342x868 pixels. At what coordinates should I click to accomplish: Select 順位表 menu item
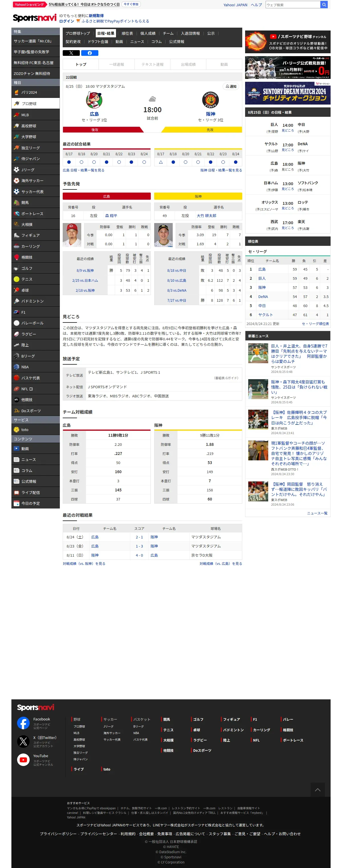coord(127,33)
